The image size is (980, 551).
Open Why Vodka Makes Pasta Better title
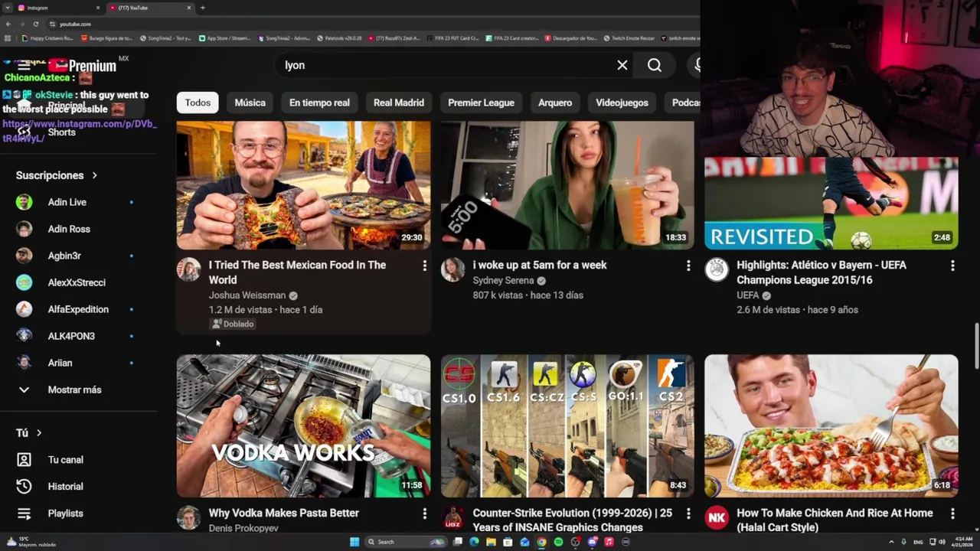point(284,513)
